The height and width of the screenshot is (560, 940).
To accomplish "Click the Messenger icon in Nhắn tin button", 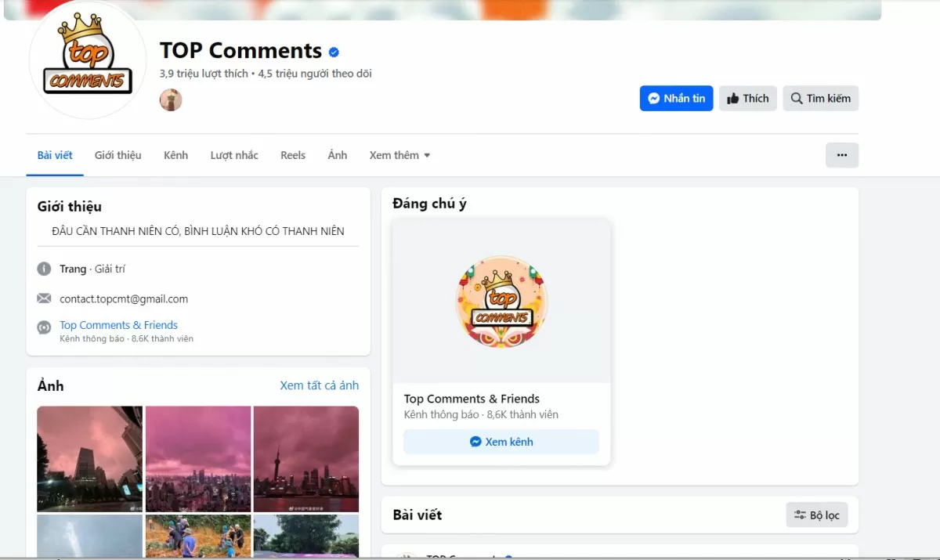I will (x=653, y=99).
